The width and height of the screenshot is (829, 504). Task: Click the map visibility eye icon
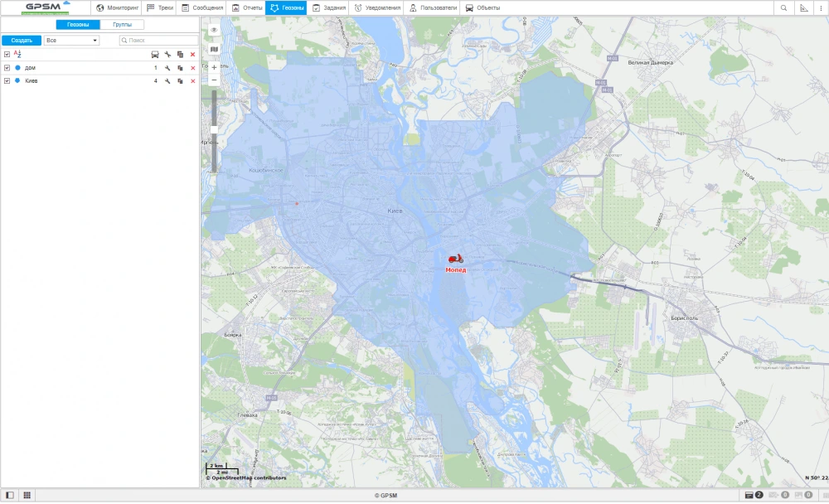pyautogui.click(x=214, y=30)
